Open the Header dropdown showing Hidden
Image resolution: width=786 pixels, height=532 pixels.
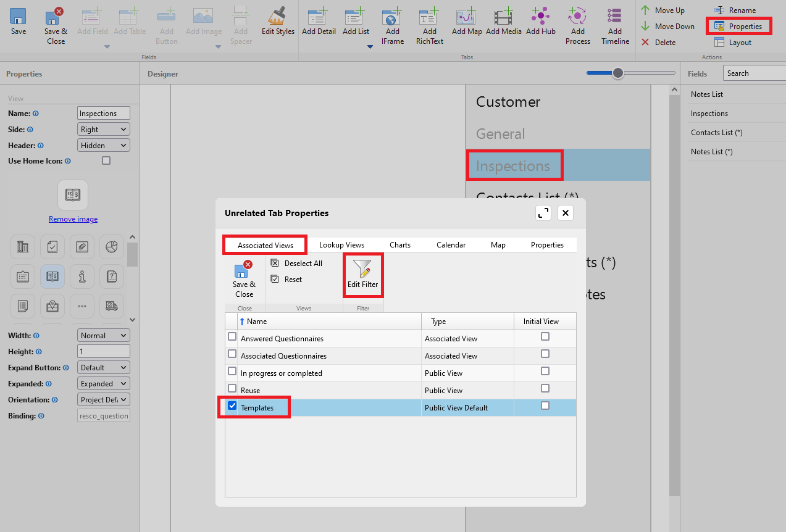coord(104,146)
